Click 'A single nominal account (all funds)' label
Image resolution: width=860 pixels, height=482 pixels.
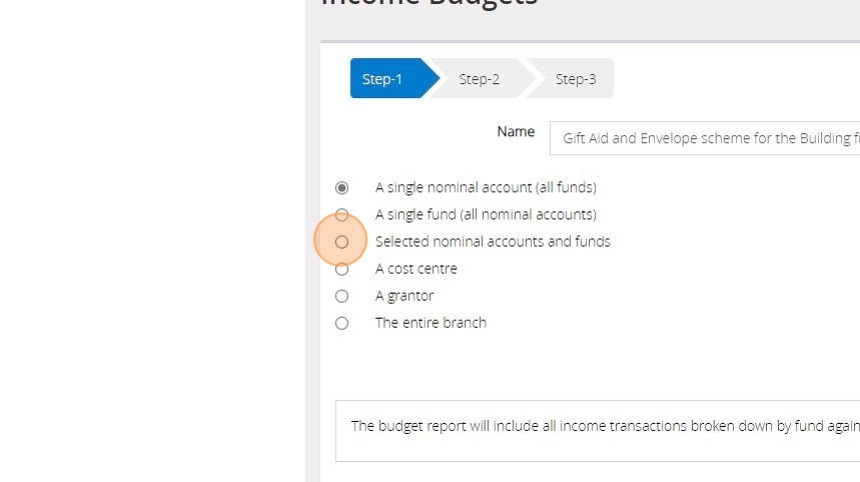point(485,187)
